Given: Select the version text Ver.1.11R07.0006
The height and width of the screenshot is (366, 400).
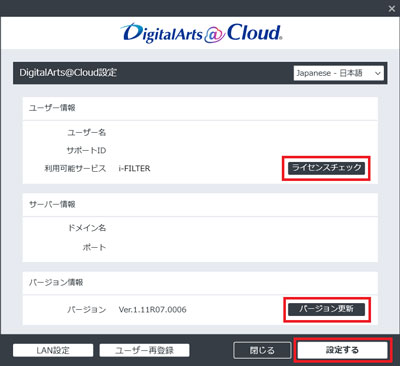Looking at the screenshot, I should point(153,310).
